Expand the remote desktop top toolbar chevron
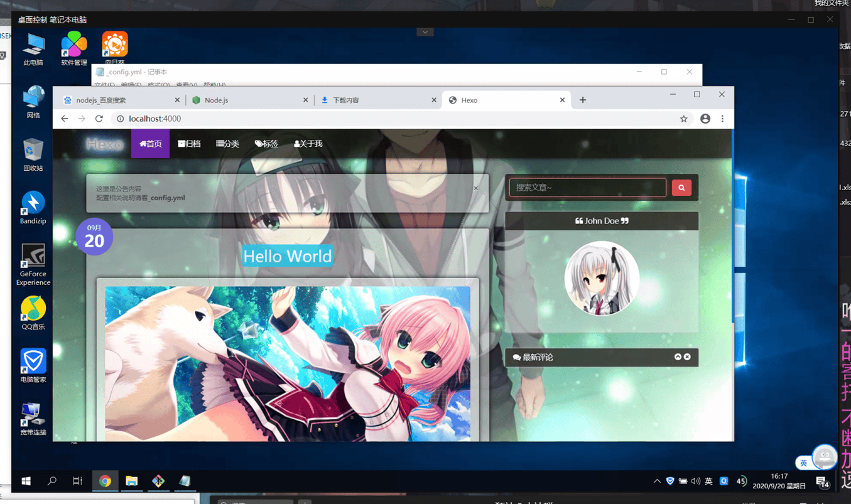The height and width of the screenshot is (504, 851). click(425, 32)
